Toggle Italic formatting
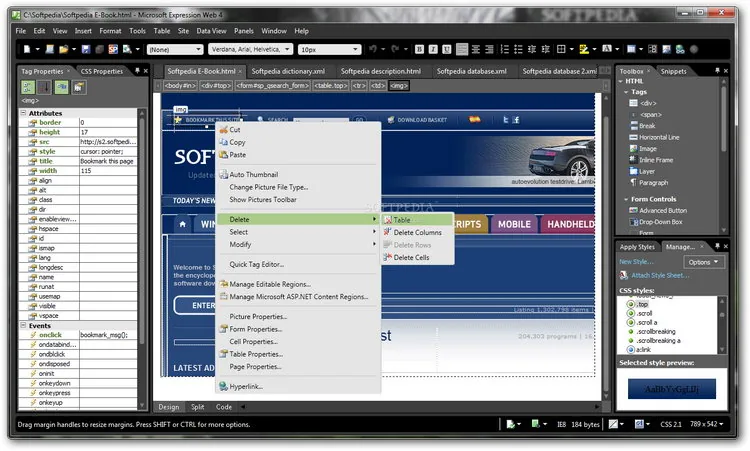This screenshot has height=451, width=750. pos(433,49)
